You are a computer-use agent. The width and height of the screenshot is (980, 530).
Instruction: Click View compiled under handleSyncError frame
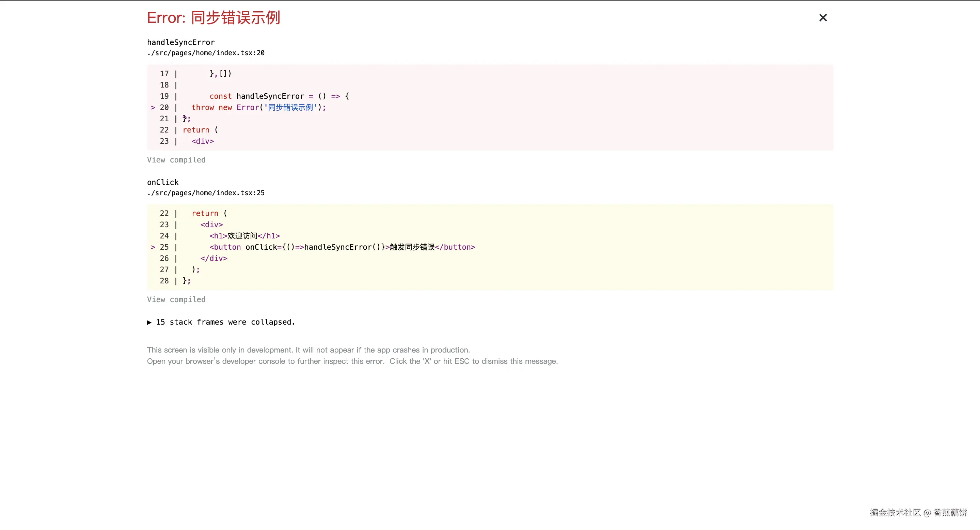pos(176,160)
